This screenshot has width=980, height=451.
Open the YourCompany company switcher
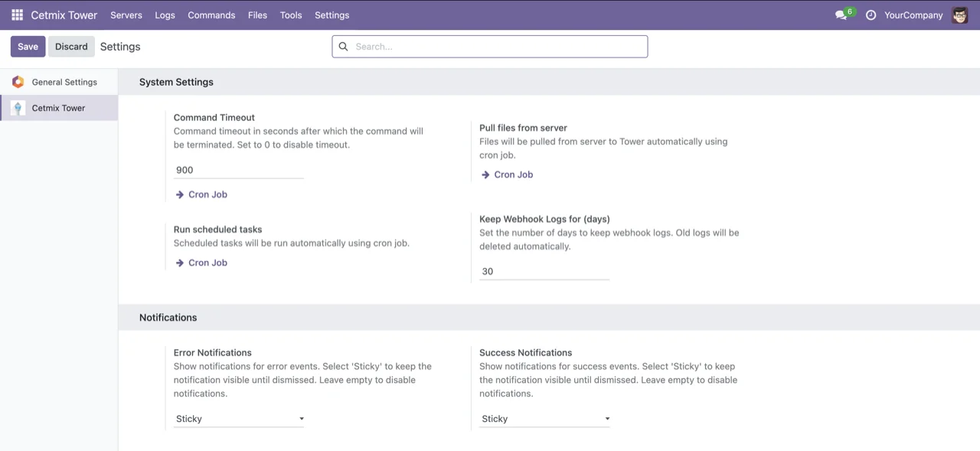coord(913,15)
